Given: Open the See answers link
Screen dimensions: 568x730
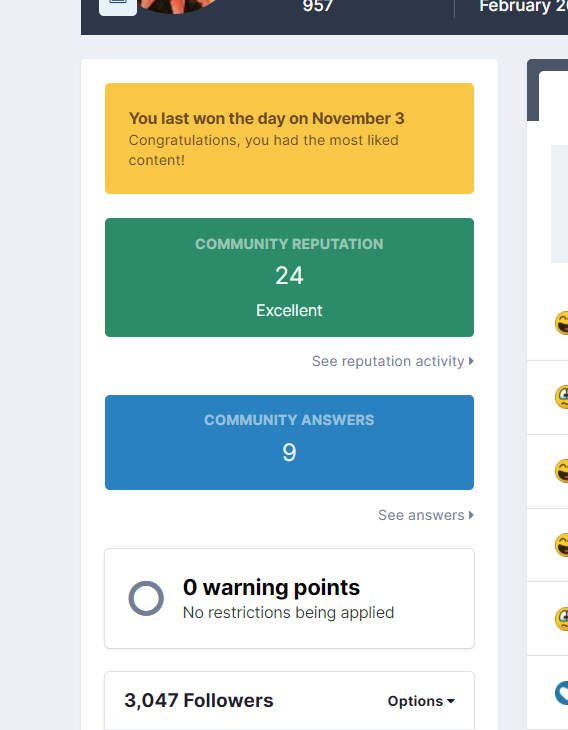Looking at the screenshot, I should (426, 515).
